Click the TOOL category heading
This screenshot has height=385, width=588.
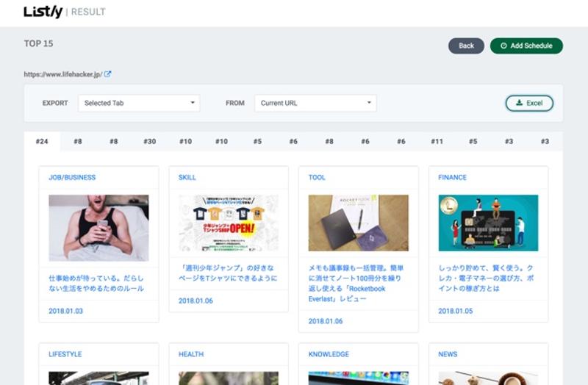point(317,177)
